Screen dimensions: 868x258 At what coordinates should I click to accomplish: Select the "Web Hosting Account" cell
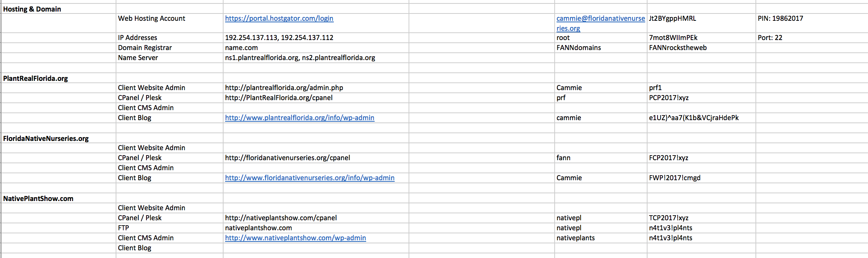coord(151,18)
